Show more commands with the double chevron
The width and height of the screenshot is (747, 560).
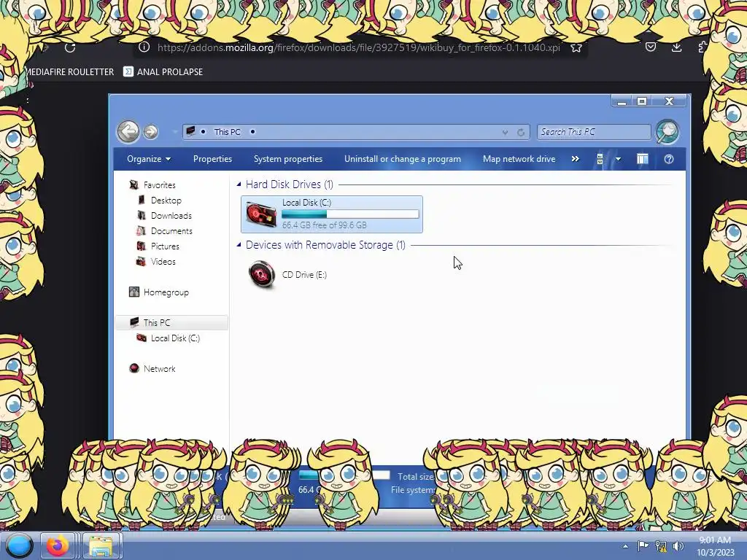pyautogui.click(x=575, y=159)
